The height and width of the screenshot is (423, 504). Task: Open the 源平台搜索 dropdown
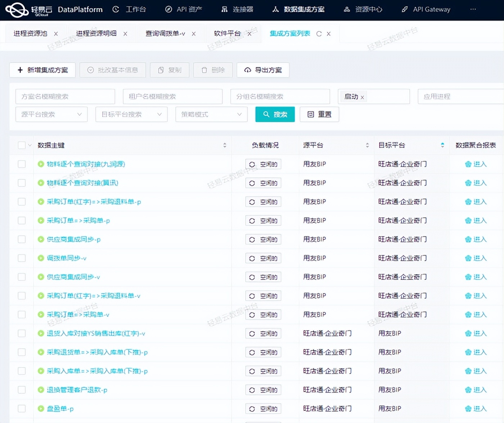pos(51,114)
